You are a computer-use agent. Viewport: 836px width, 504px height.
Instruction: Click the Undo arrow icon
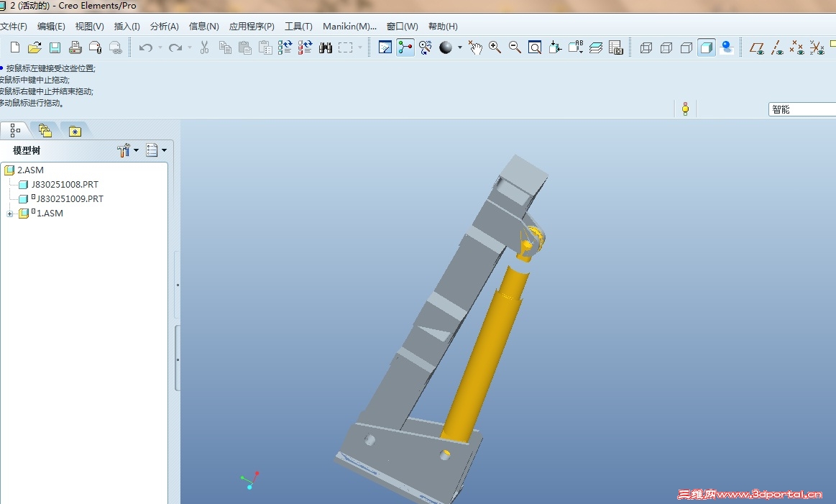(x=145, y=47)
